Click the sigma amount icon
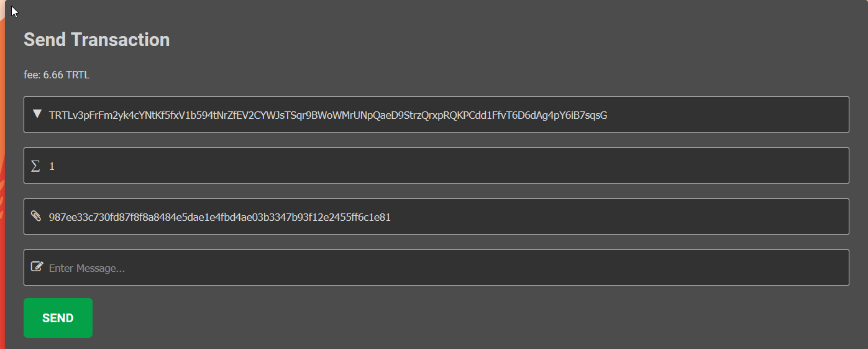Viewport: 868px width, 349px height. click(35, 165)
